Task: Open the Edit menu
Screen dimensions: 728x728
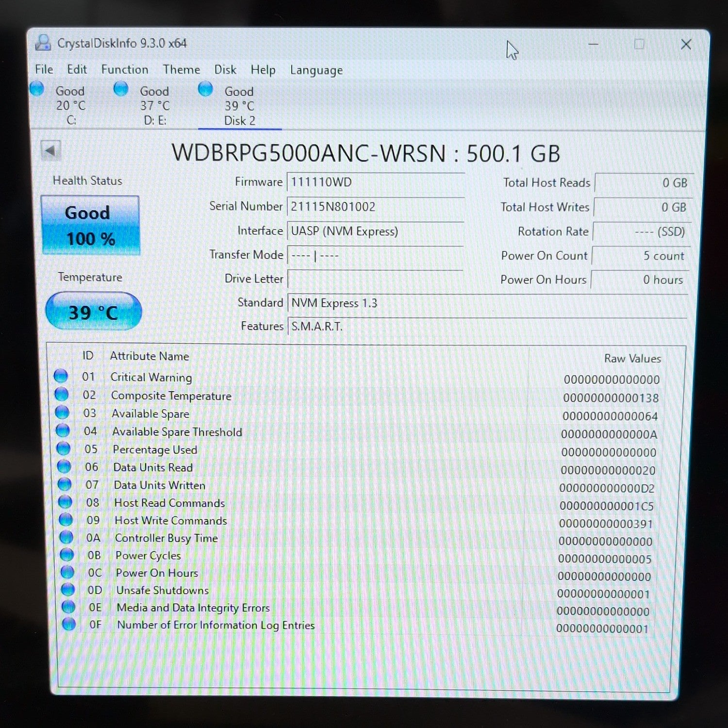Action: 77,69
